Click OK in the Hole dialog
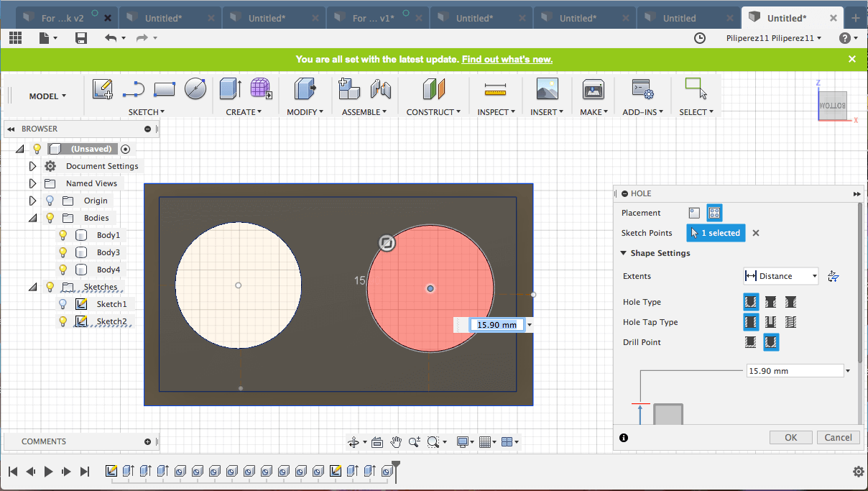Screen dimensions: 868x491 pyautogui.click(x=790, y=437)
